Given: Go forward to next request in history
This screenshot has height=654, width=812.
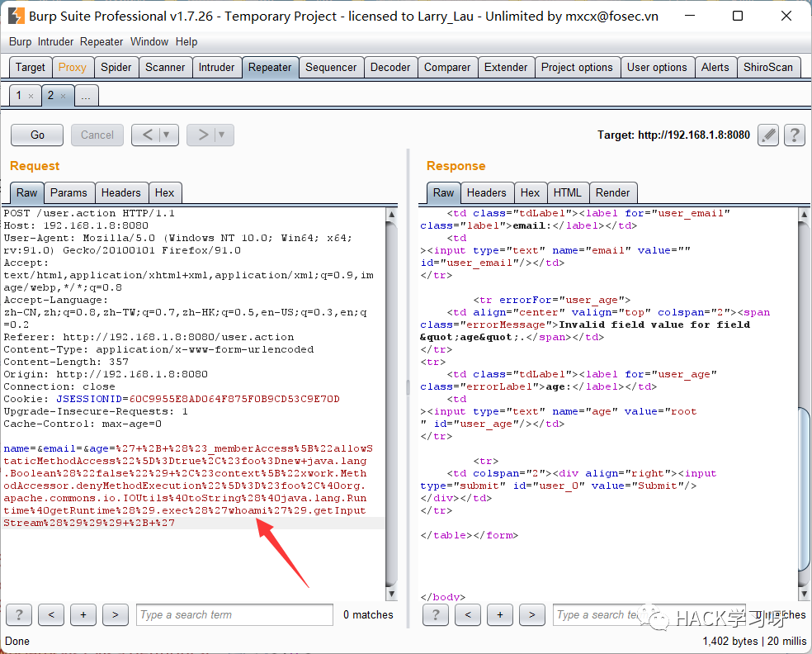Looking at the screenshot, I should click(x=202, y=135).
